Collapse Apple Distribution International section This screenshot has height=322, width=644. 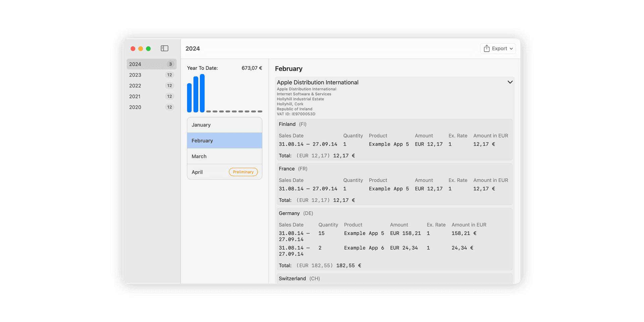(x=510, y=82)
